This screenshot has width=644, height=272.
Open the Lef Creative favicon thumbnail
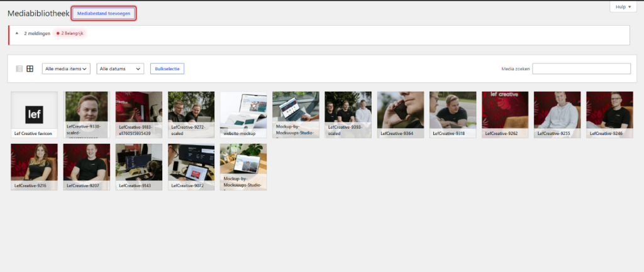pos(34,114)
